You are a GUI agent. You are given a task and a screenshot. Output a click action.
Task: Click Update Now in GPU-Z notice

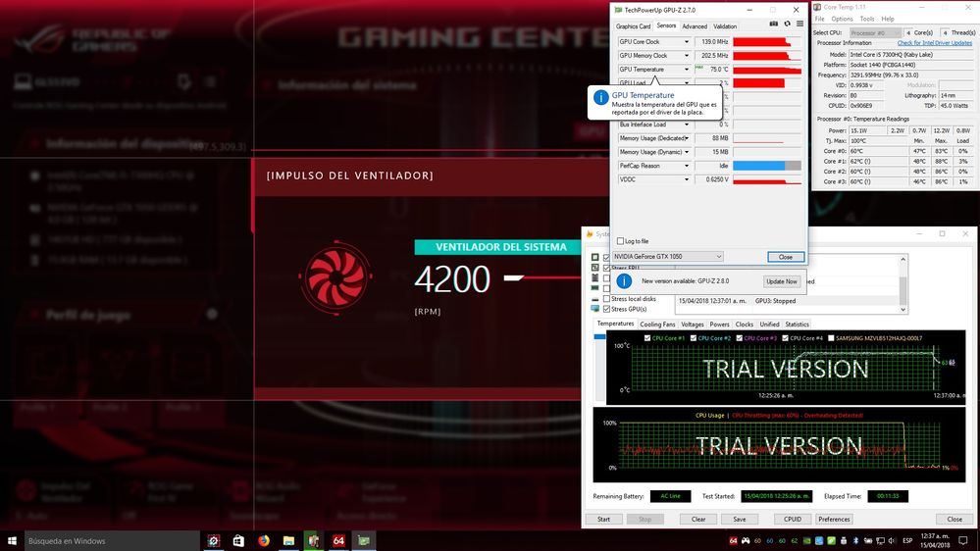click(x=782, y=281)
